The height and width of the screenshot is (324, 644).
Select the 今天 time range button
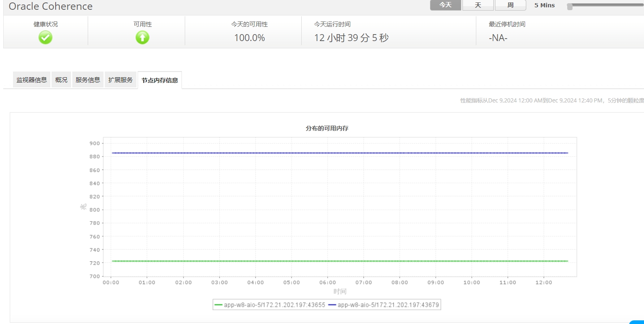pos(445,5)
